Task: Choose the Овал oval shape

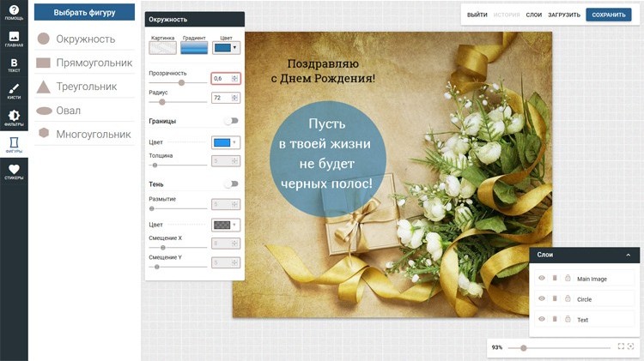Action: [x=85, y=111]
